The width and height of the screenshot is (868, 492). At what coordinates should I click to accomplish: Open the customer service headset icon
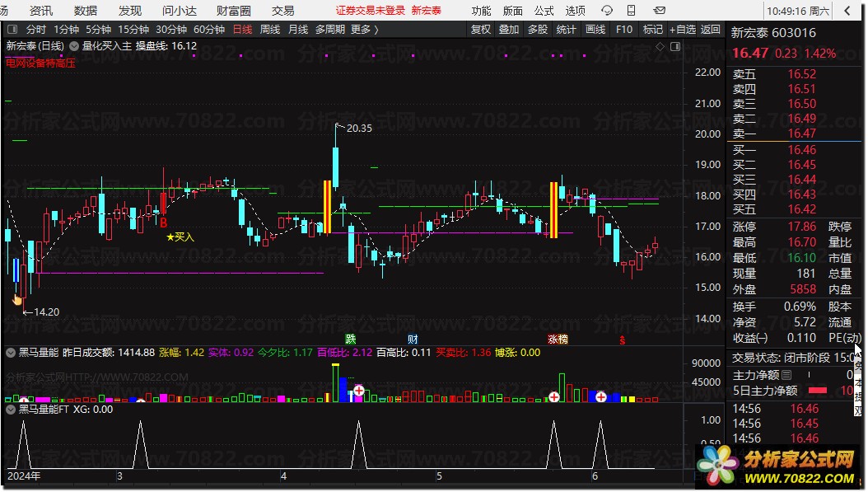(607, 11)
